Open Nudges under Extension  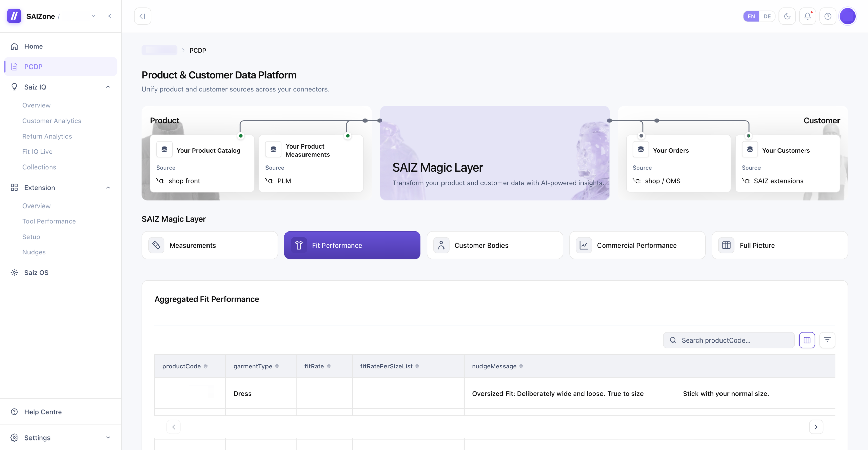point(34,252)
